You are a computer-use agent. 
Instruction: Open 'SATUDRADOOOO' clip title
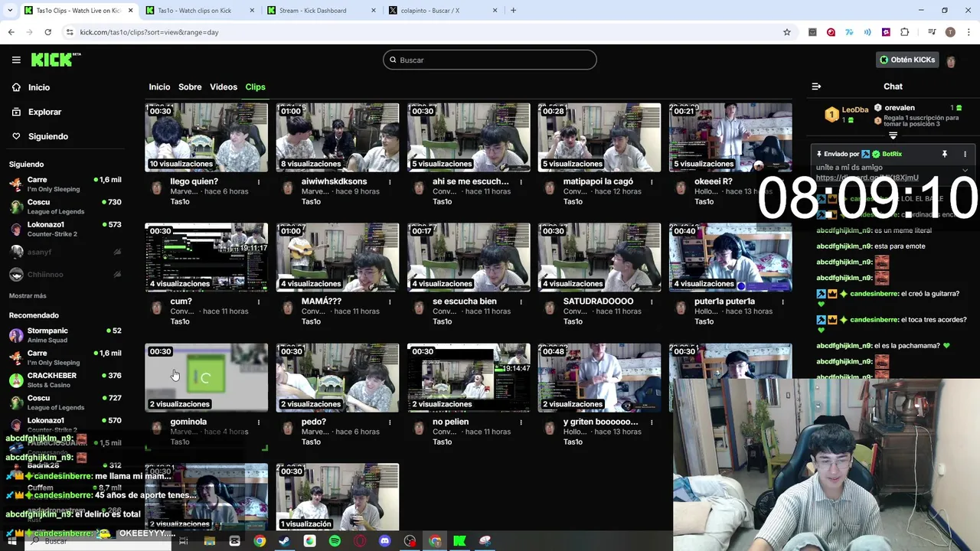pos(598,302)
